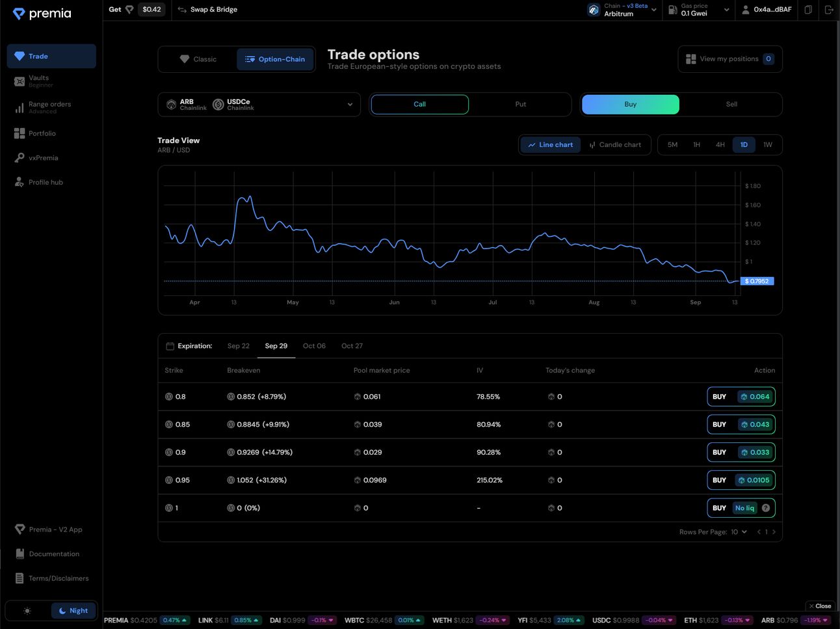Switch to Put option type

tap(520, 104)
